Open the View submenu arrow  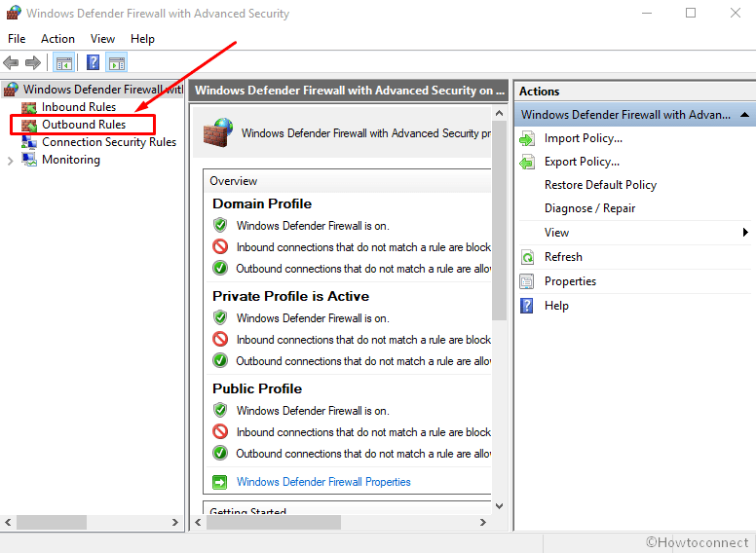[745, 233]
